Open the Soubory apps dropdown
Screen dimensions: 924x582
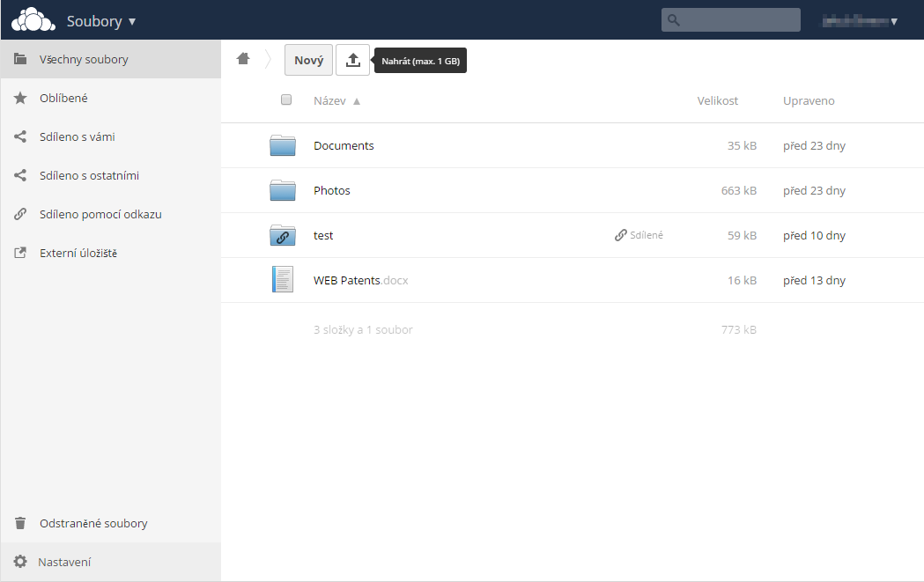point(101,21)
